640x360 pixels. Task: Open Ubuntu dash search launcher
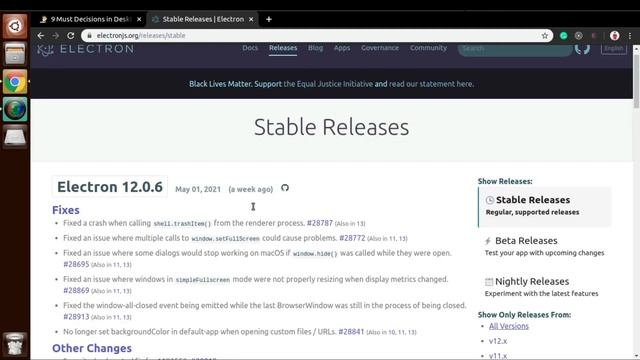(15, 26)
